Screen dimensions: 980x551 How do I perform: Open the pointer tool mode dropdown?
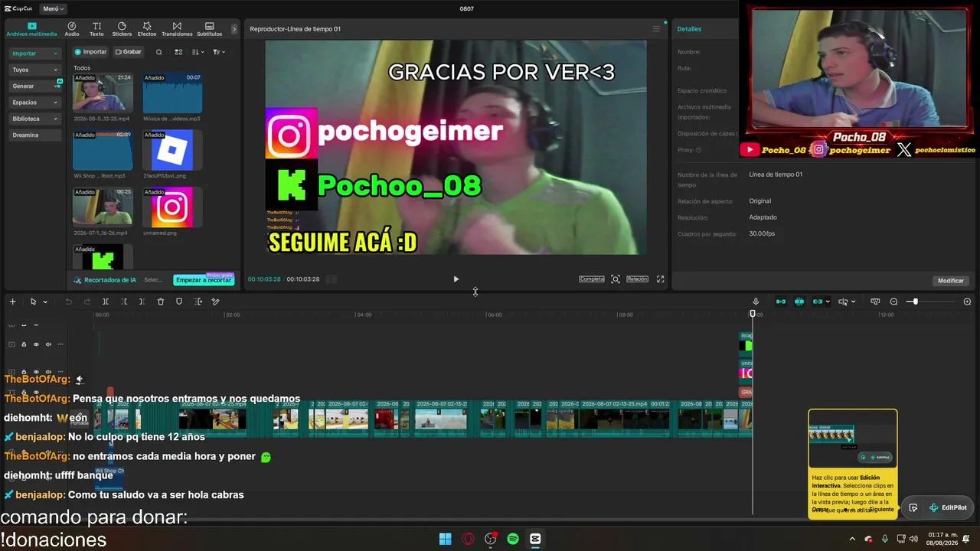(x=45, y=302)
